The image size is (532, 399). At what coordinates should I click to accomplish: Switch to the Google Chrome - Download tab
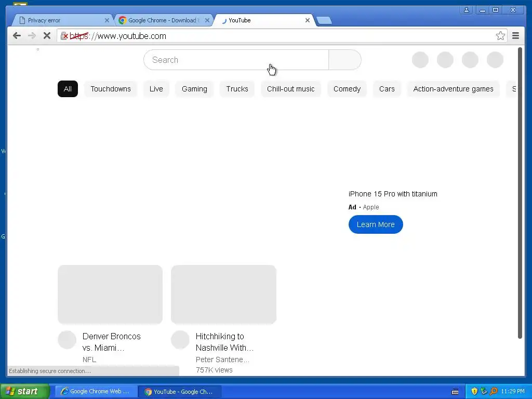(164, 20)
